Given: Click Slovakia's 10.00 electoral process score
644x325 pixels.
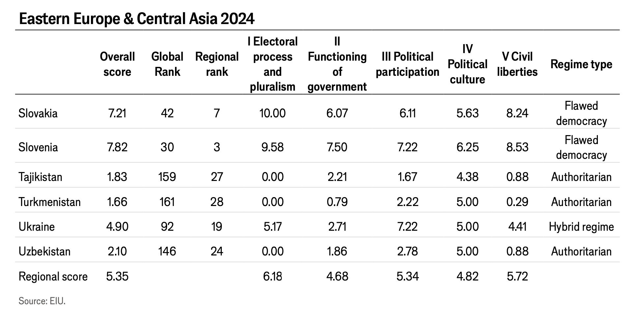Looking at the screenshot, I should (273, 113).
